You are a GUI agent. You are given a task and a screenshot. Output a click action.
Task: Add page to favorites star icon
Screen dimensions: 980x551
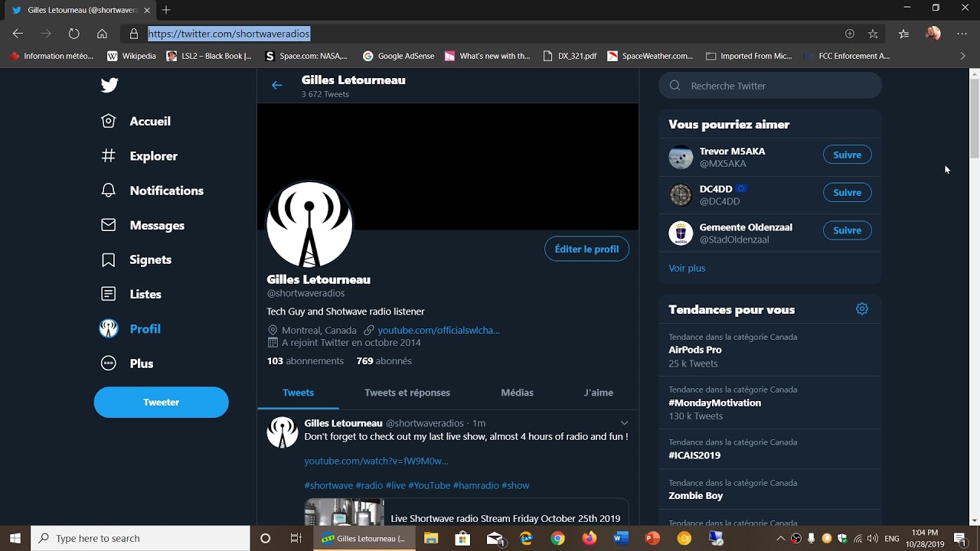click(873, 34)
